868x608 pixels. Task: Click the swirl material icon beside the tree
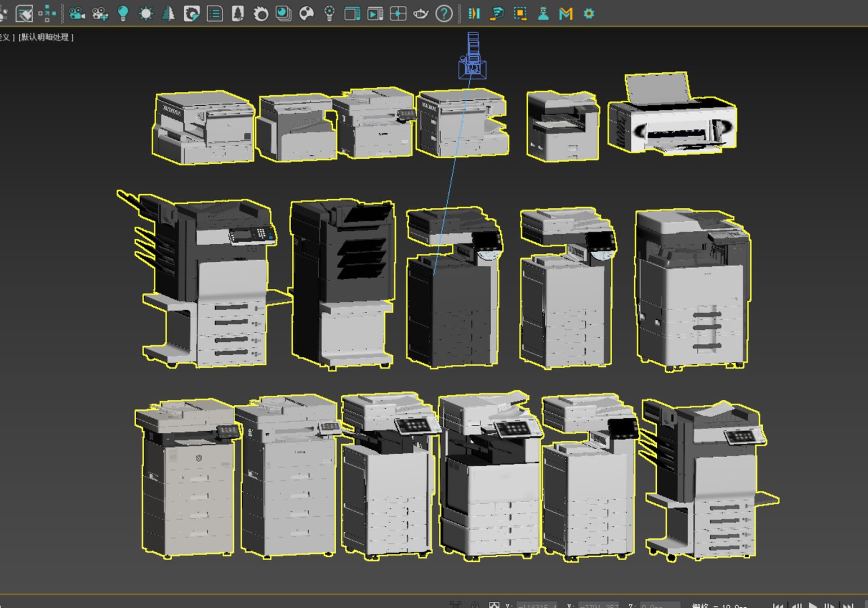[192, 14]
